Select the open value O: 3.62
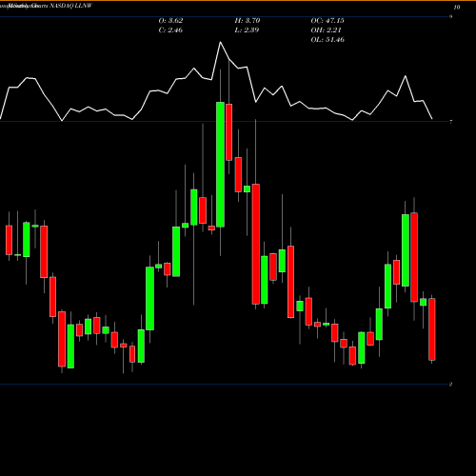This screenshot has width=476, height=476. (170, 21)
